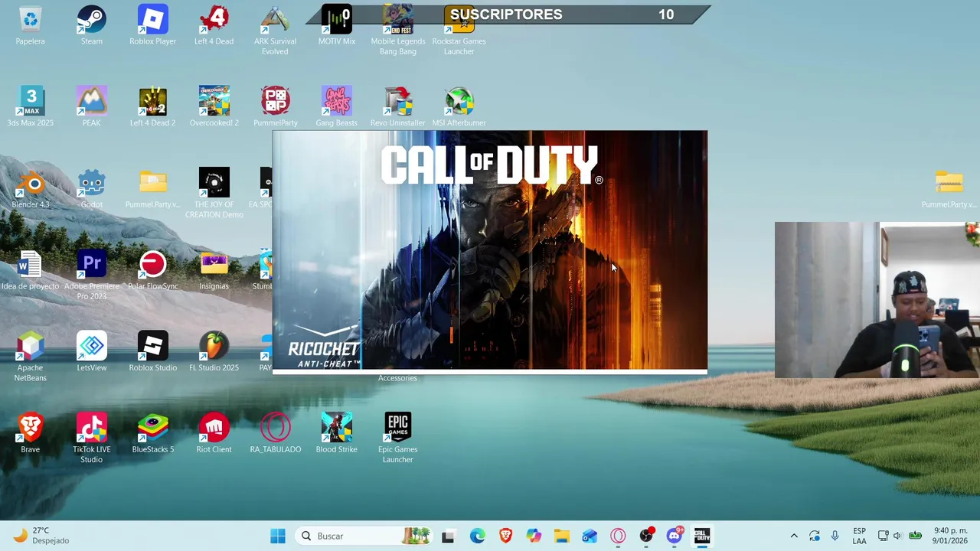The height and width of the screenshot is (551, 980).
Task: Open ARK Survival Evolved shortcut
Action: point(275,31)
